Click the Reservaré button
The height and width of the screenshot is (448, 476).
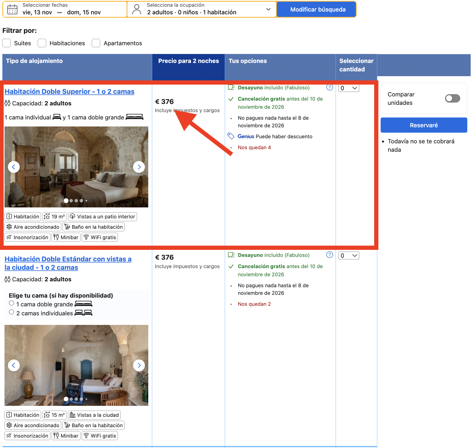[424, 125]
